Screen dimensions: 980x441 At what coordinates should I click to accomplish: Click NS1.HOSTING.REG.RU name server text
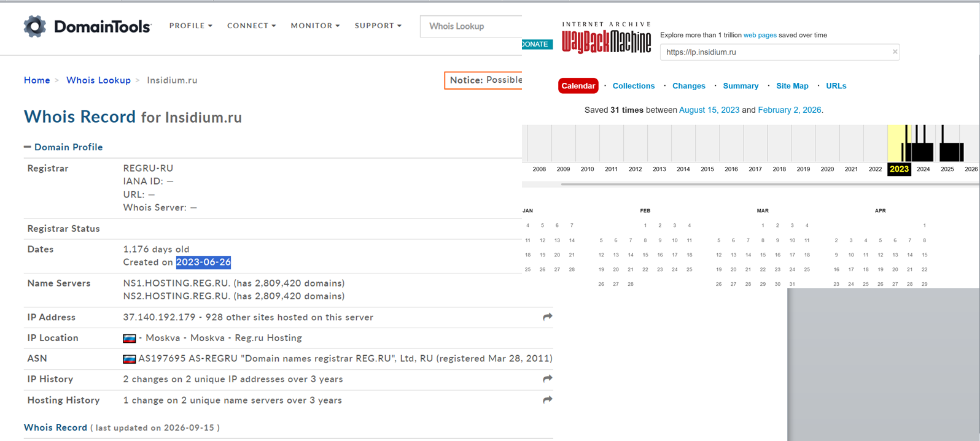177,283
